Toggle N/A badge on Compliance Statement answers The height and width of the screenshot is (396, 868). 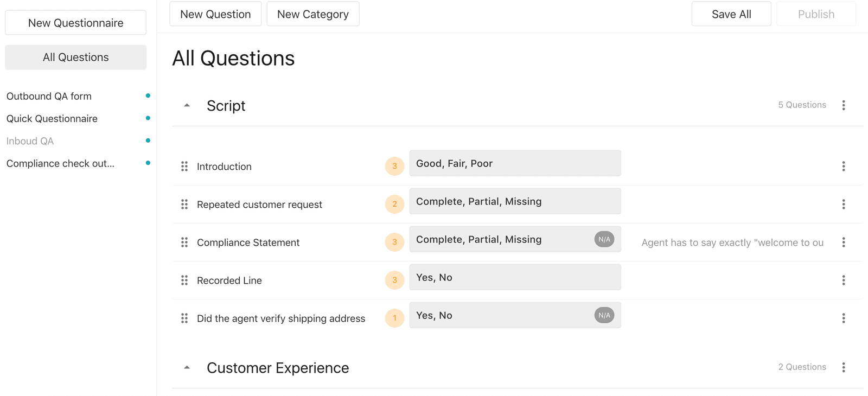(x=604, y=239)
